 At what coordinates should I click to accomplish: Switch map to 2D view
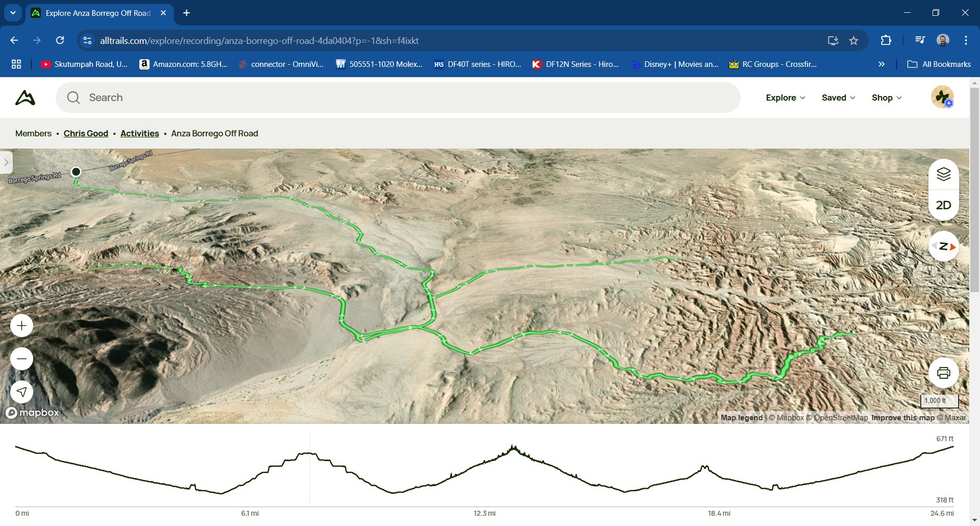[943, 205]
